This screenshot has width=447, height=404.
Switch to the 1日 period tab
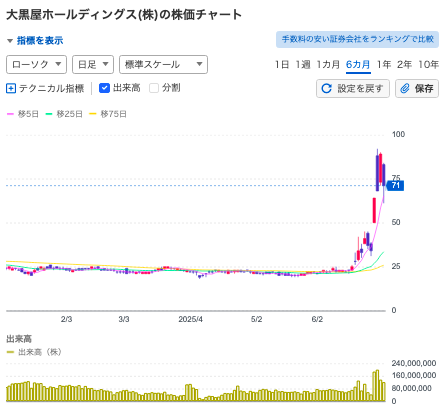(x=282, y=64)
